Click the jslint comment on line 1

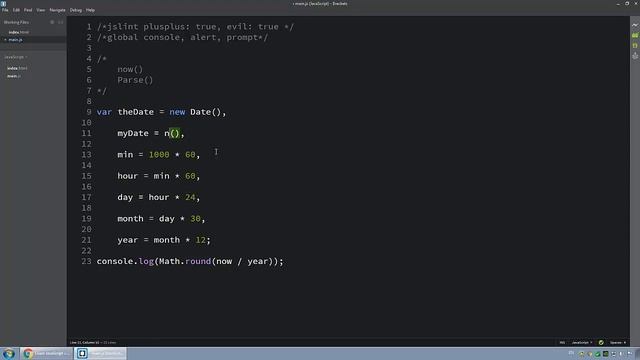point(195,27)
